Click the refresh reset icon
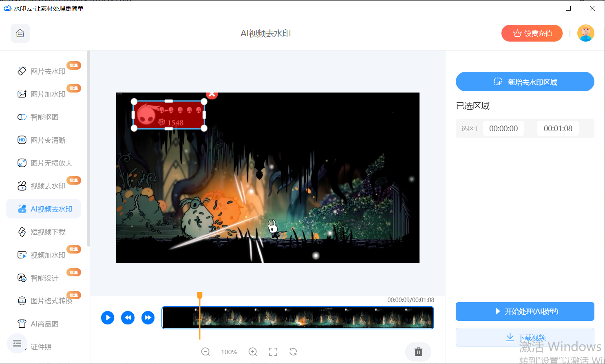Viewport: 605px width, 364px height. click(x=293, y=352)
